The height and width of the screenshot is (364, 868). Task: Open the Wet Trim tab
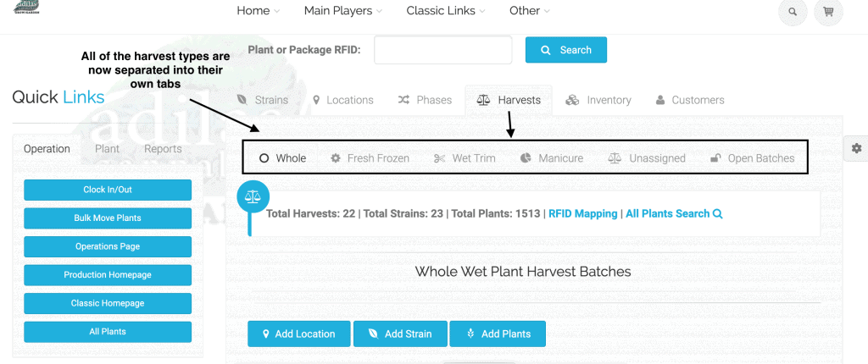465,158
